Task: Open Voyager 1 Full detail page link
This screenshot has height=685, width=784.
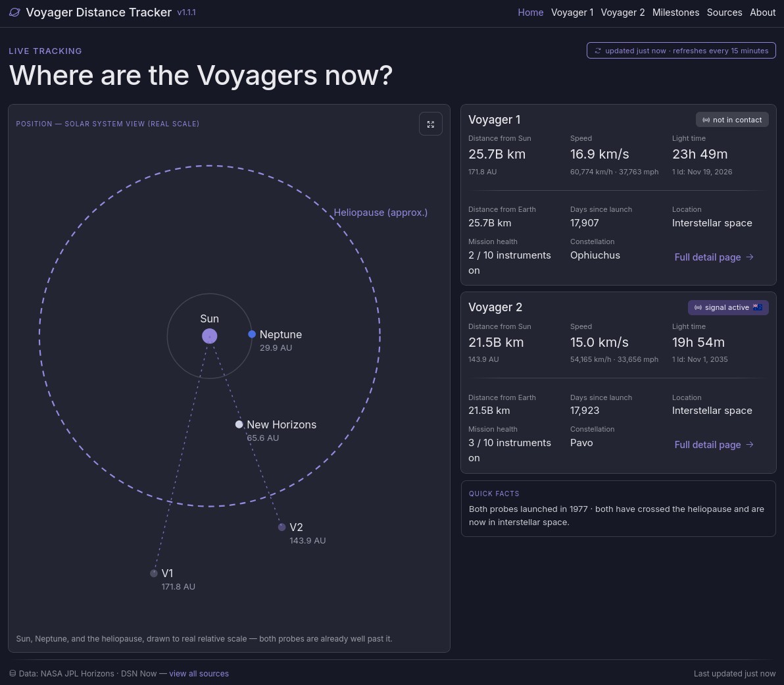Action: point(714,257)
